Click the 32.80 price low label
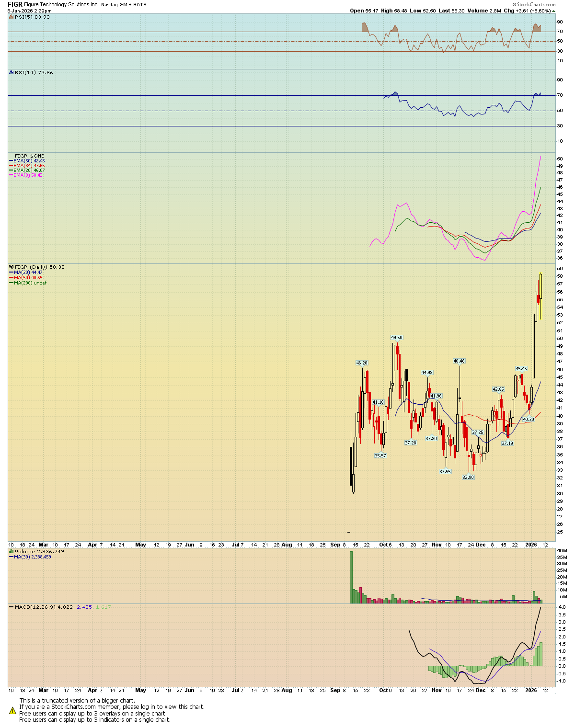The image size is (575, 728). [x=468, y=478]
